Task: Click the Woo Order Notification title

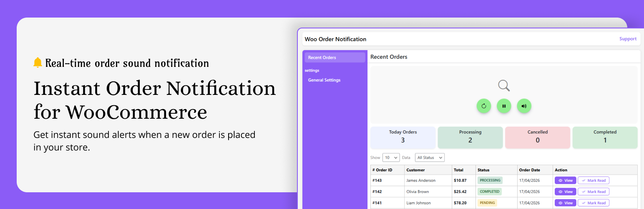Action: pos(335,39)
